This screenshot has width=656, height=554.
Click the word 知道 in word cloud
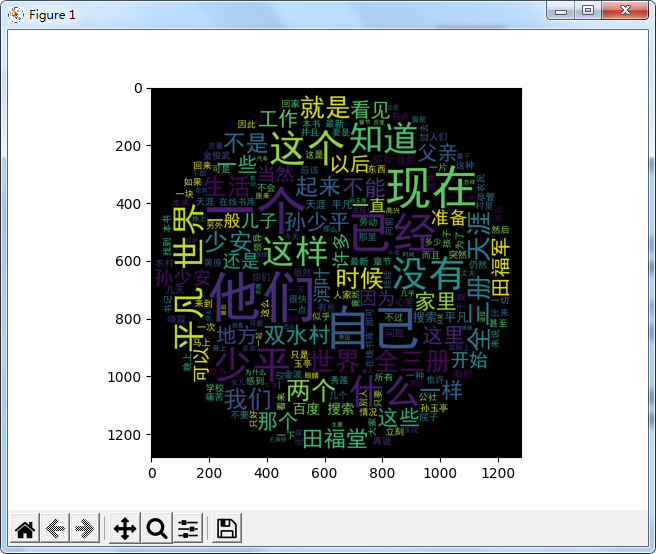(x=383, y=138)
